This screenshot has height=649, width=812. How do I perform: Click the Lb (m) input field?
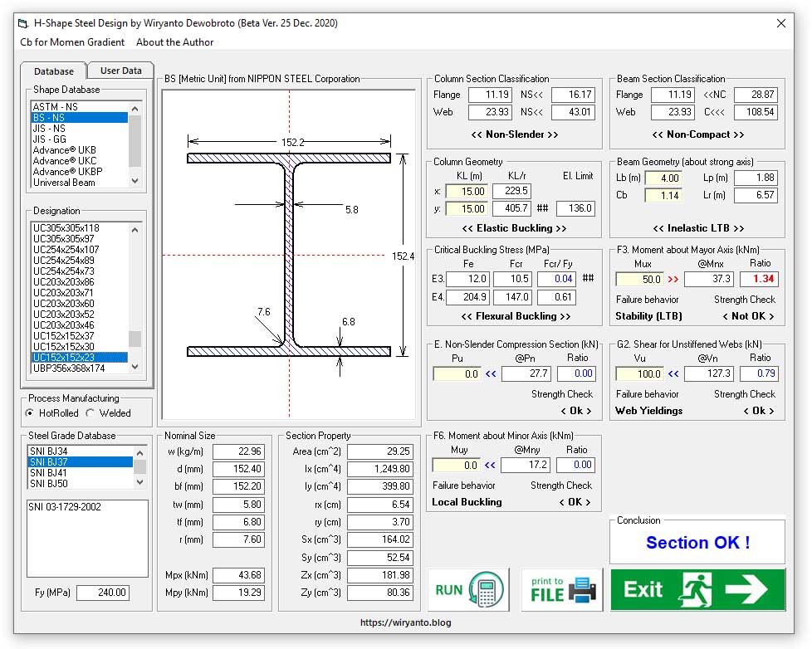(x=663, y=178)
